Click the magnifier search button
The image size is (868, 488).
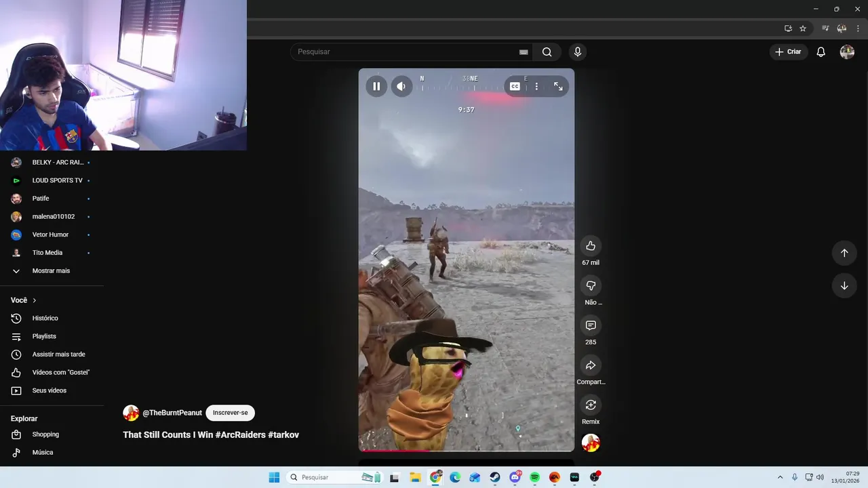[547, 52]
